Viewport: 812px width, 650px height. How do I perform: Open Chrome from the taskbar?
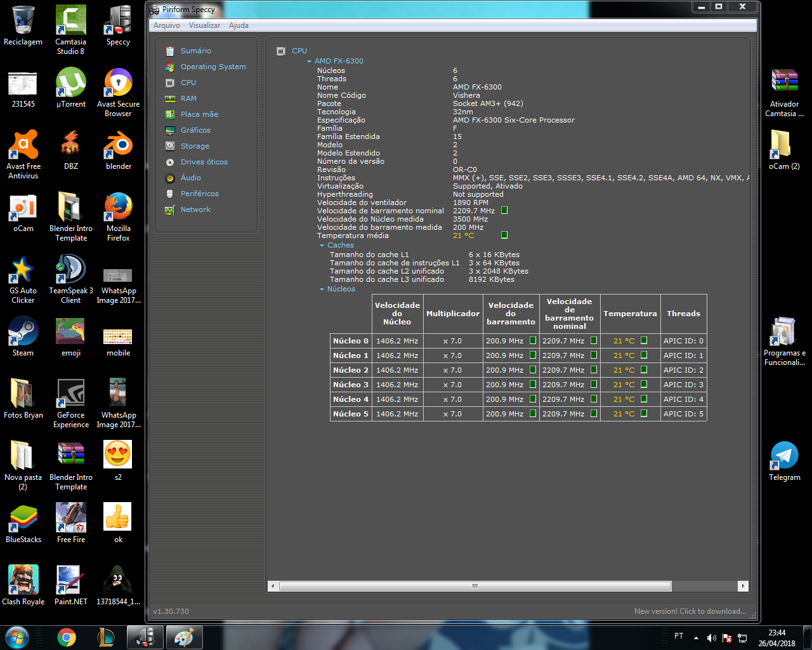click(x=66, y=637)
